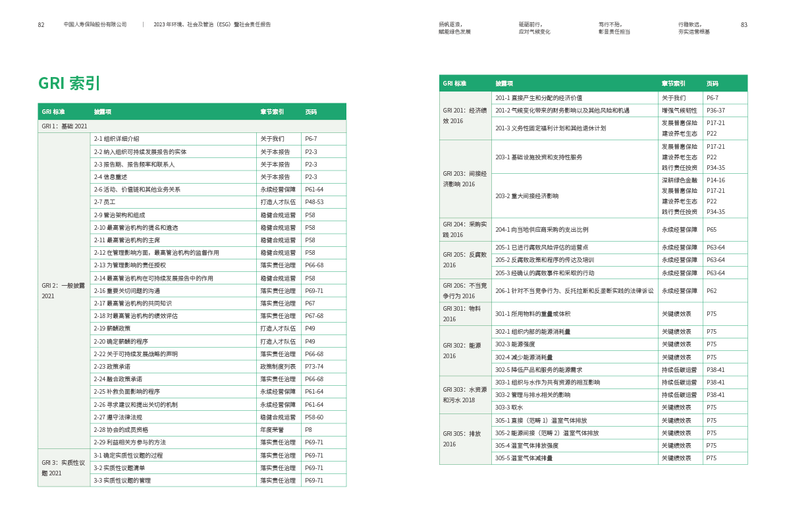
Task: Click disclosure item "2-7 员工"
Action: [104, 202]
